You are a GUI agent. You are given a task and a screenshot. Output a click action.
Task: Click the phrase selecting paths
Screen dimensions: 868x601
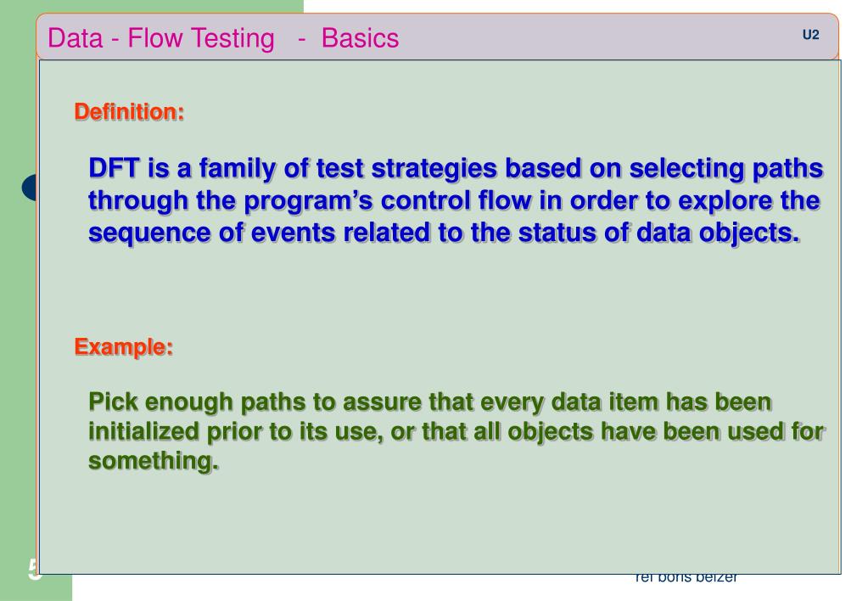726,168
